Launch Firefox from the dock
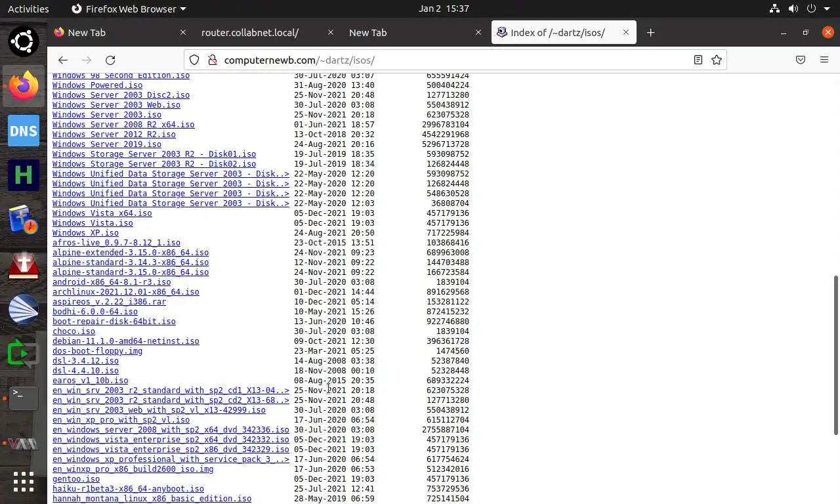840x504 pixels. (x=24, y=86)
